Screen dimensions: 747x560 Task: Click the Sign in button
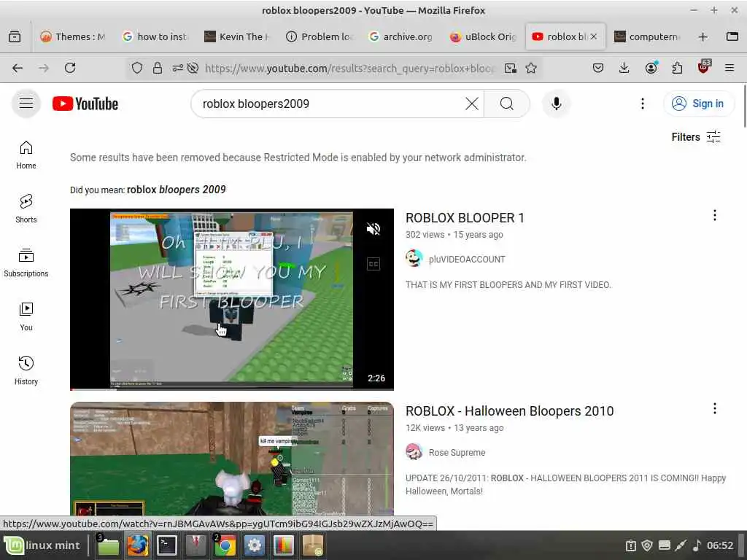698,104
